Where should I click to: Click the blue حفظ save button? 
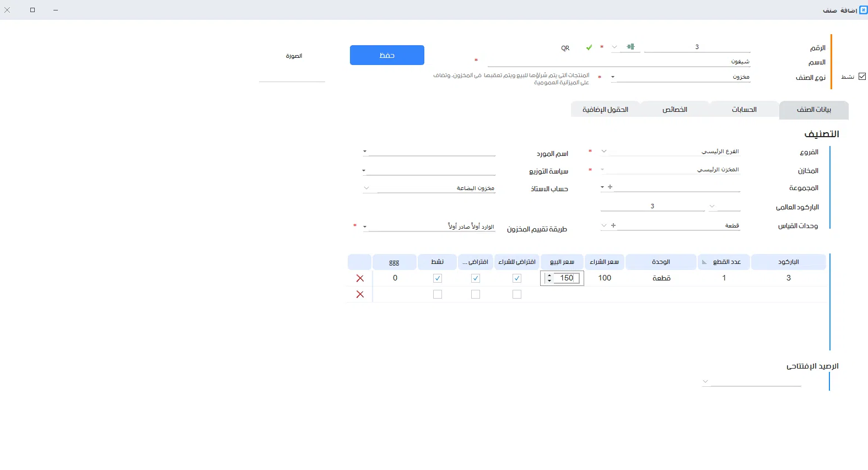click(x=387, y=55)
